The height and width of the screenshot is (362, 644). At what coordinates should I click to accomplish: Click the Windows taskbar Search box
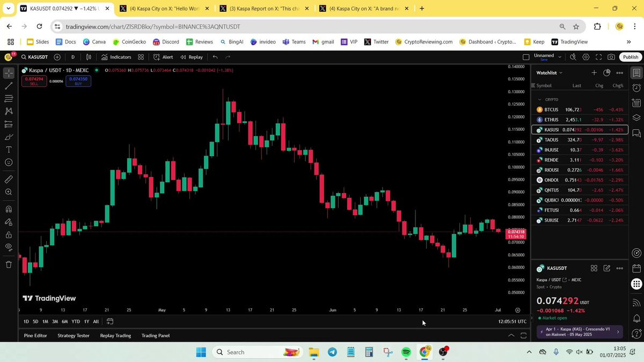tap(258, 352)
